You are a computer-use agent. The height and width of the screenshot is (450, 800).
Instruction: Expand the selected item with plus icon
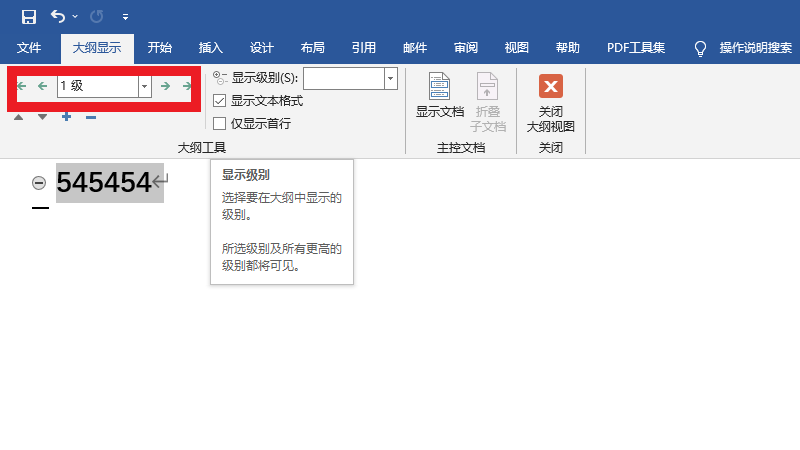(66, 117)
